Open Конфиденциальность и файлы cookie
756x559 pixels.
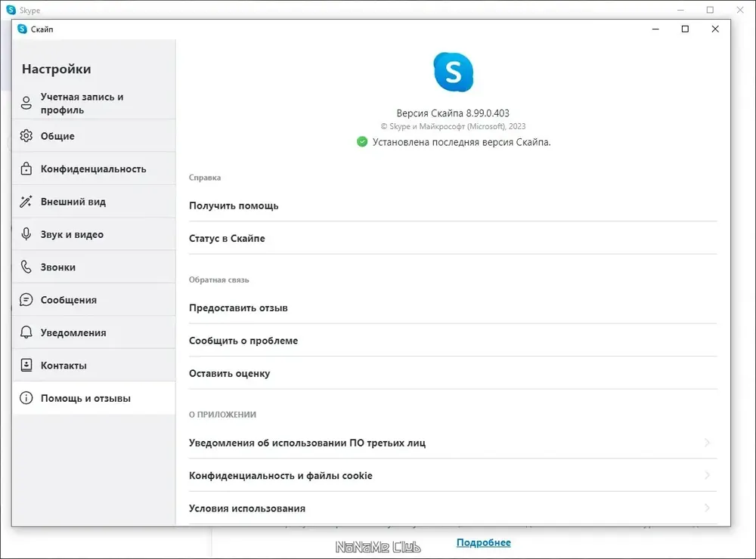[x=453, y=476]
